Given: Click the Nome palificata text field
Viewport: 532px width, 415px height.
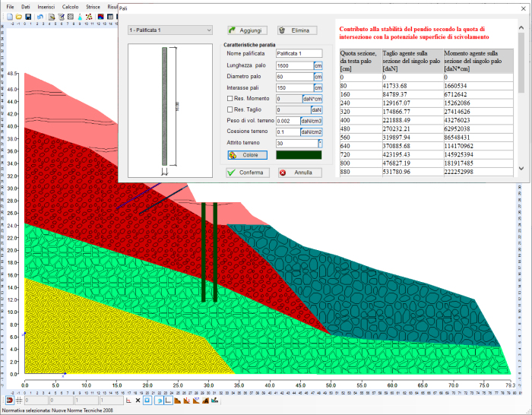Looking at the screenshot, I should pos(299,54).
